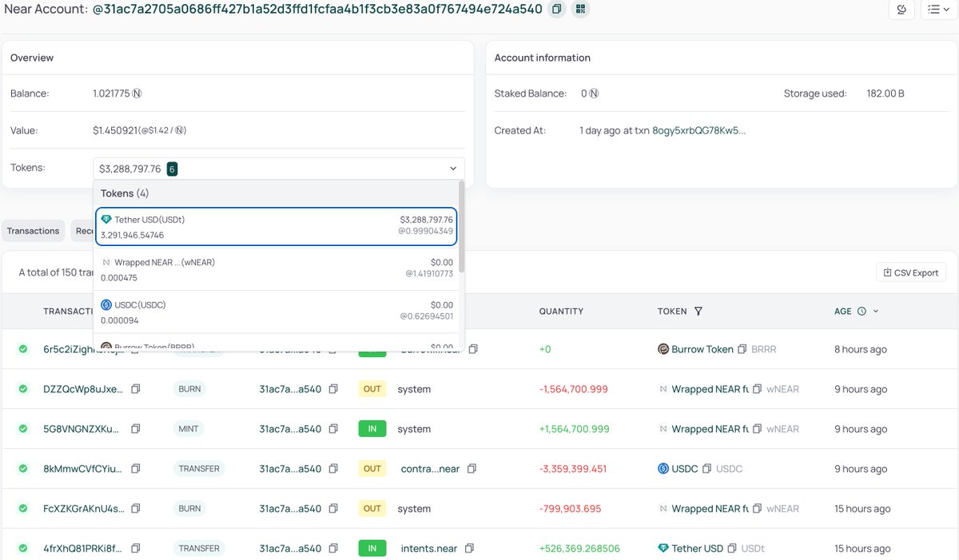The width and height of the screenshot is (959, 560).
Task: Copy account address in the BURN -1,564,700.999 row
Action: (x=333, y=389)
